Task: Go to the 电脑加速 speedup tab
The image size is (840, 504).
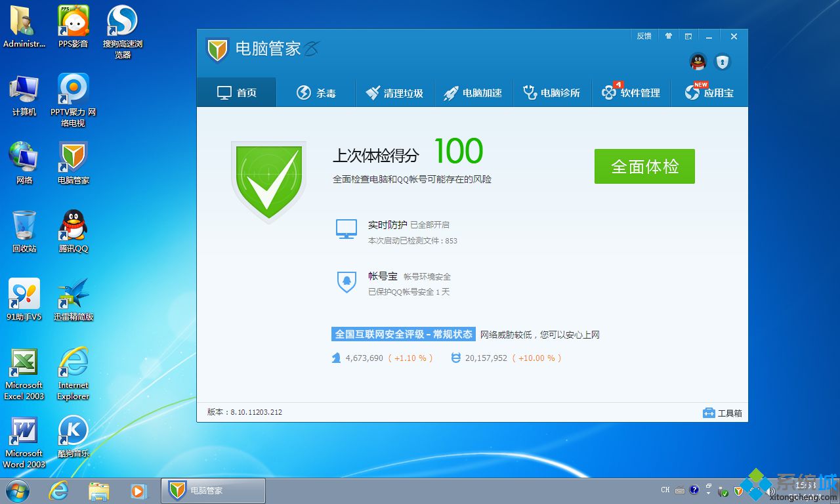Action: [473, 93]
